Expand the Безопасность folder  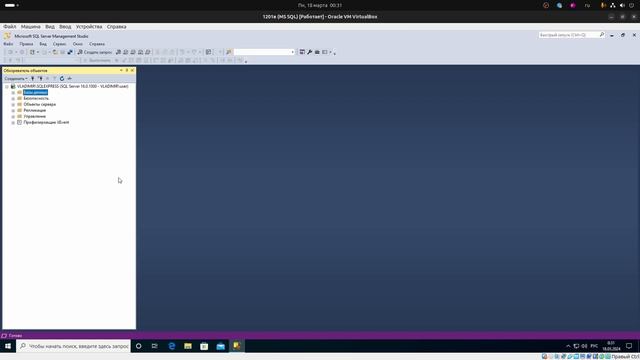click(13, 99)
